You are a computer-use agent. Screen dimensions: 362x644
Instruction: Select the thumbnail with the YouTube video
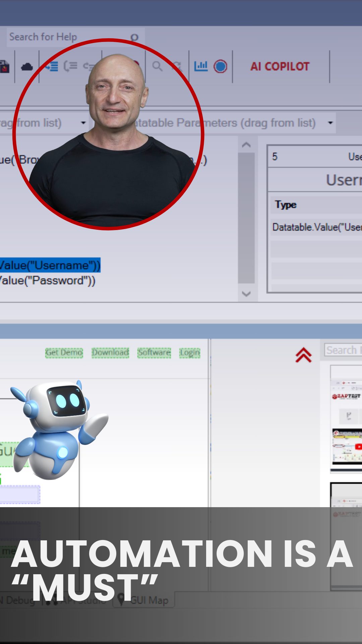coord(347,446)
